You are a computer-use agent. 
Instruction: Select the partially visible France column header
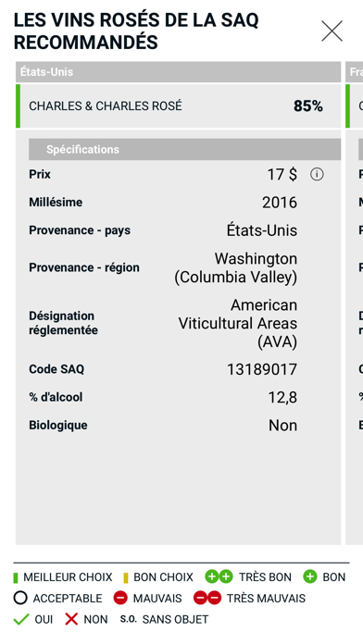click(x=355, y=72)
